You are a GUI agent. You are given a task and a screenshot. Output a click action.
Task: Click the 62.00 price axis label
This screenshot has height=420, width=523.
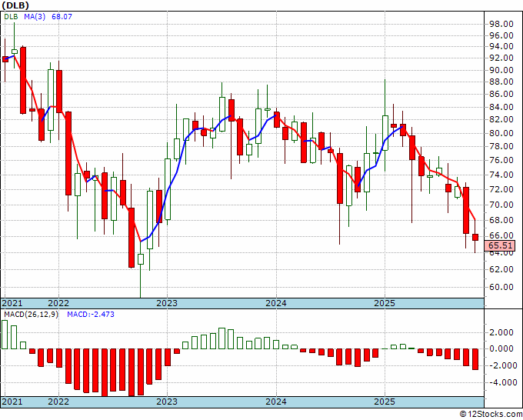501,269
